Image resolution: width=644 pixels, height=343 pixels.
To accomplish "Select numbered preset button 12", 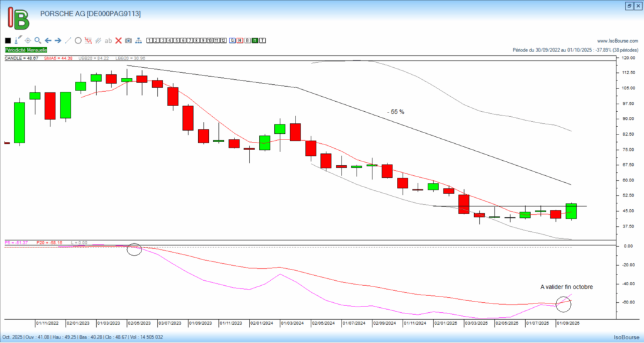I will 223,40.
